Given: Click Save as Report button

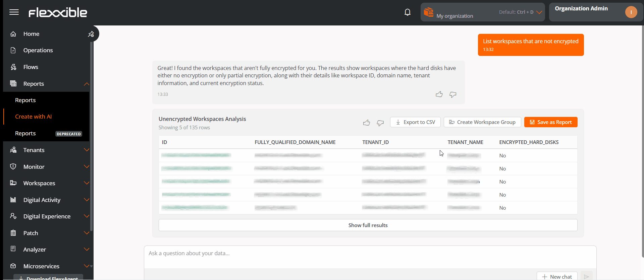Looking at the screenshot, I should (x=550, y=122).
